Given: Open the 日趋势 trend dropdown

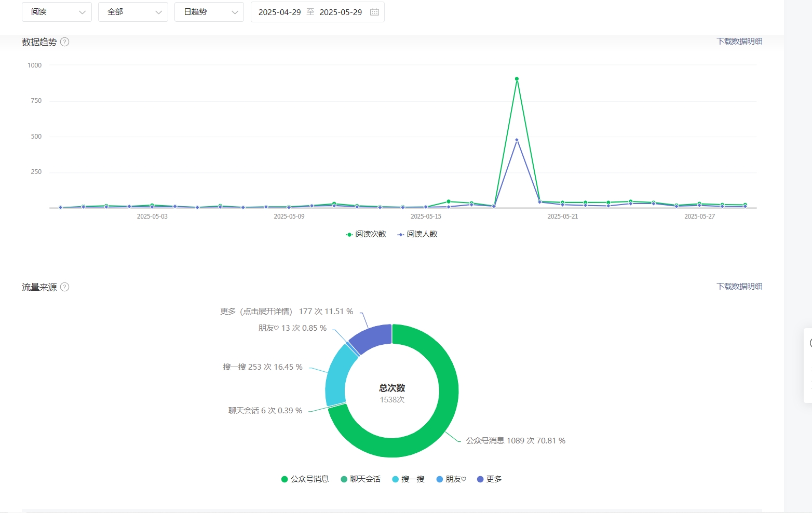Looking at the screenshot, I should (209, 12).
